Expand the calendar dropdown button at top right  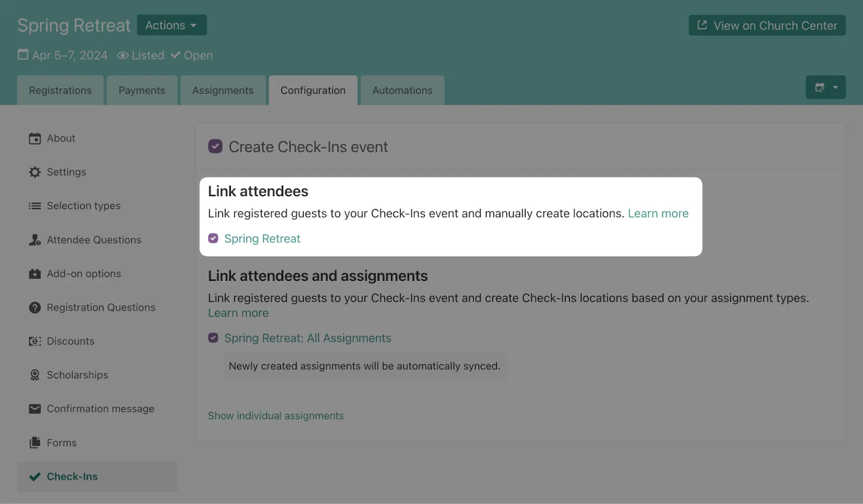pos(825,87)
